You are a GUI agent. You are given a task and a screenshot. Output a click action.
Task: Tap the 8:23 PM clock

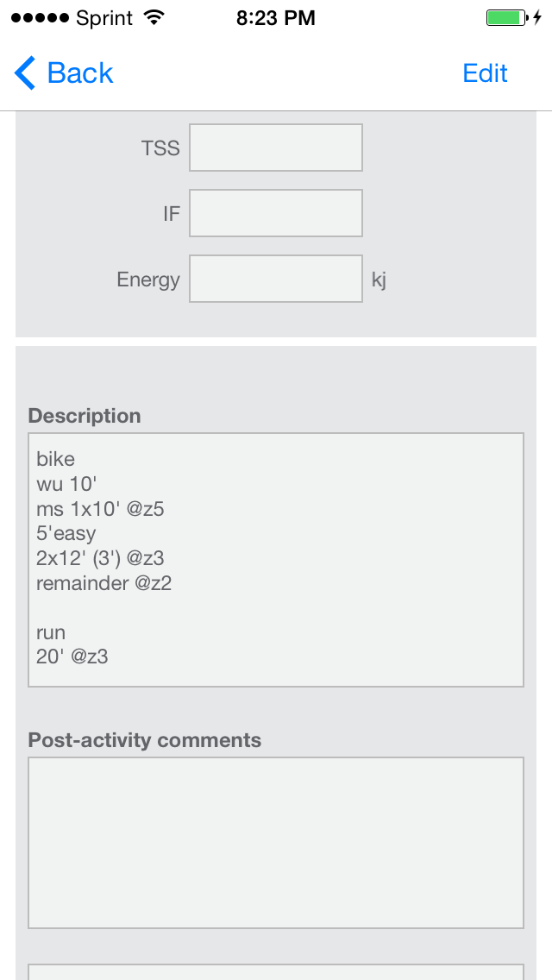coord(276,18)
